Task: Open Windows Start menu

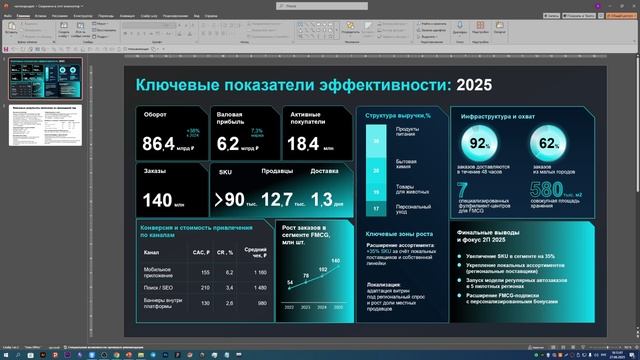Action: [6, 355]
